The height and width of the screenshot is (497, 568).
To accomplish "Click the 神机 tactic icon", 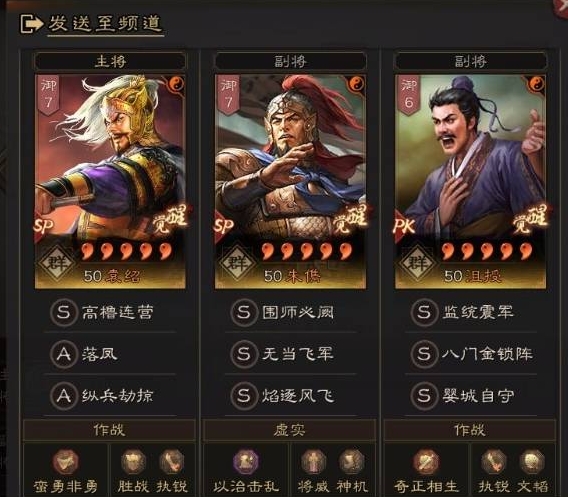I will point(352,462).
